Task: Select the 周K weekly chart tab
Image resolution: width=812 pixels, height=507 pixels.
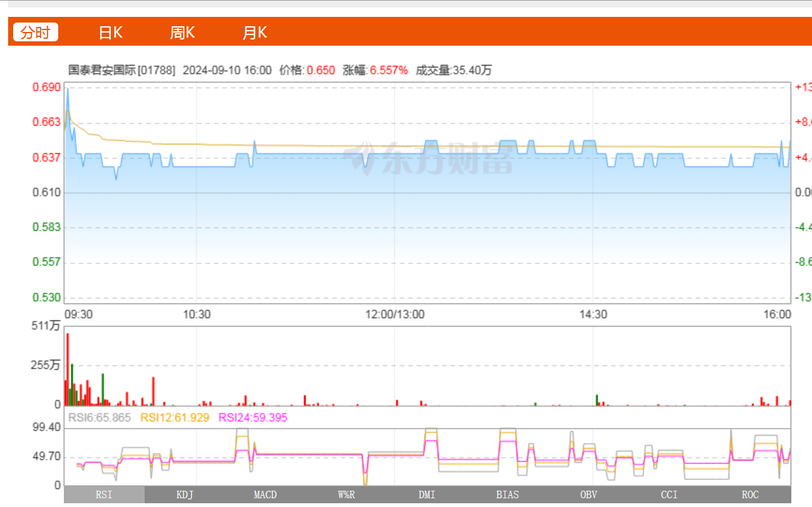Action: coord(182,33)
